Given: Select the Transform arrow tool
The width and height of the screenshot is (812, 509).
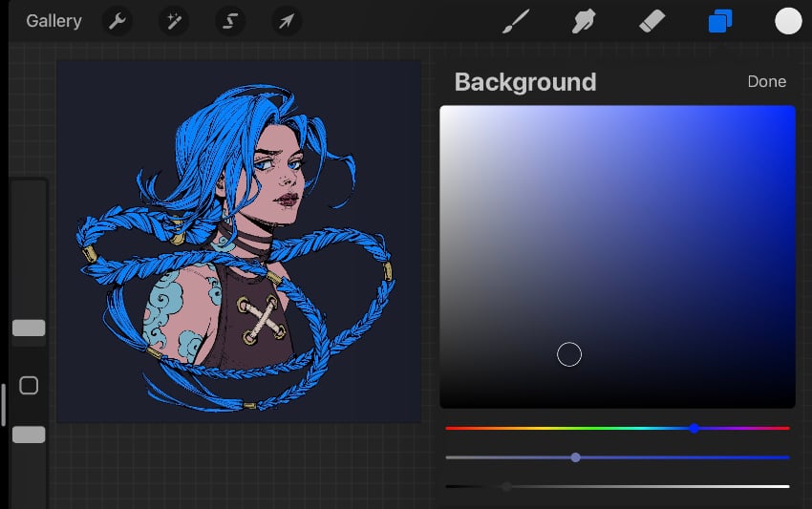Looking at the screenshot, I should [x=287, y=21].
